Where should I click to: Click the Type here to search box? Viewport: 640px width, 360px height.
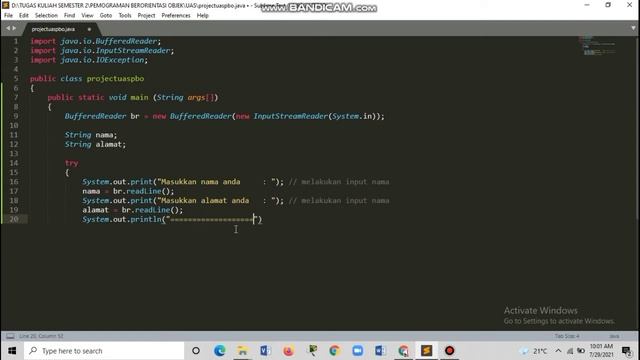pyautogui.click(x=104, y=351)
